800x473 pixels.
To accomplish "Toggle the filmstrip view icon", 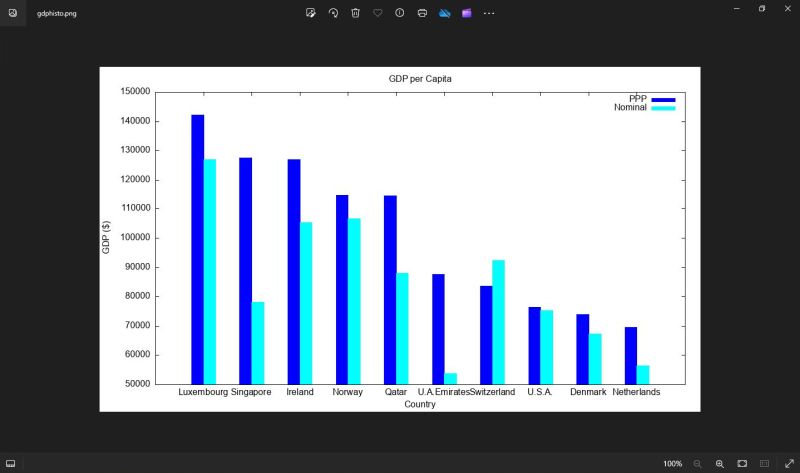I will [x=11, y=463].
